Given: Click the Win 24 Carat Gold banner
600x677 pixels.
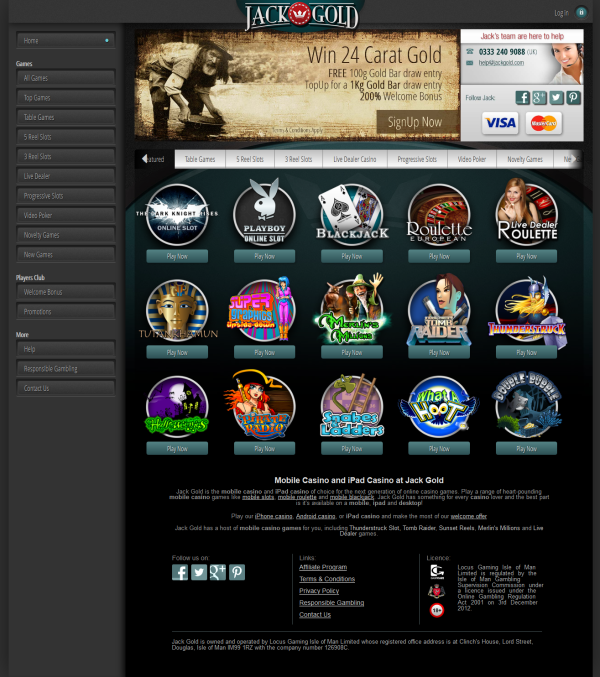Looking at the screenshot, I should coord(297,85).
